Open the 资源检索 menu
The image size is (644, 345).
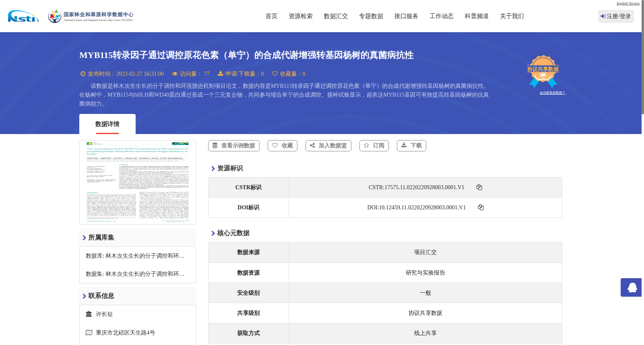click(301, 16)
